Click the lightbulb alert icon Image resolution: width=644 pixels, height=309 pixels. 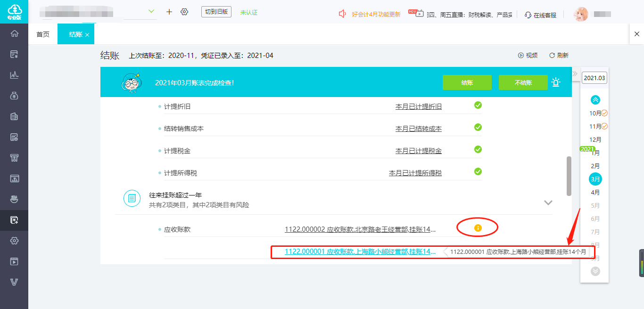click(x=556, y=82)
